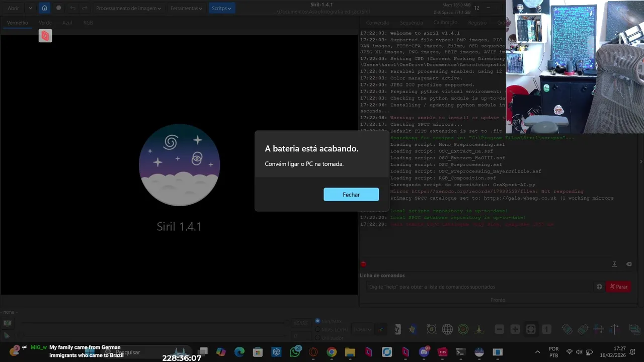Click the globe astrometry grid icon

(447, 329)
